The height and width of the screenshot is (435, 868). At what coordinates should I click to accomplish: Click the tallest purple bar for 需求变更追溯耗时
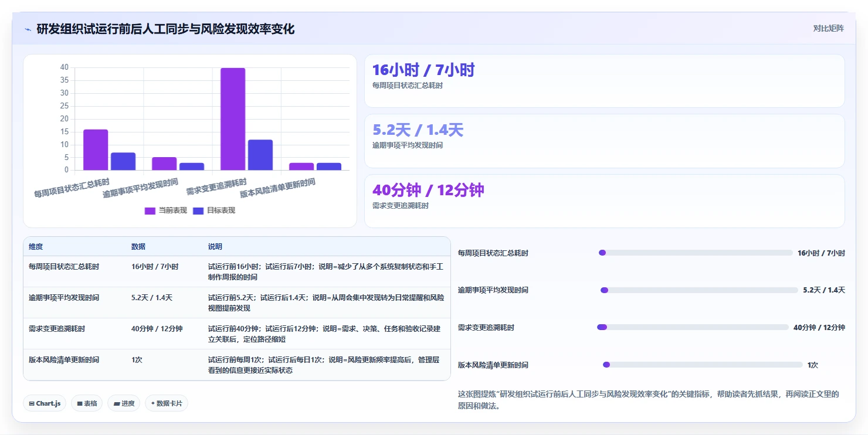coord(233,119)
